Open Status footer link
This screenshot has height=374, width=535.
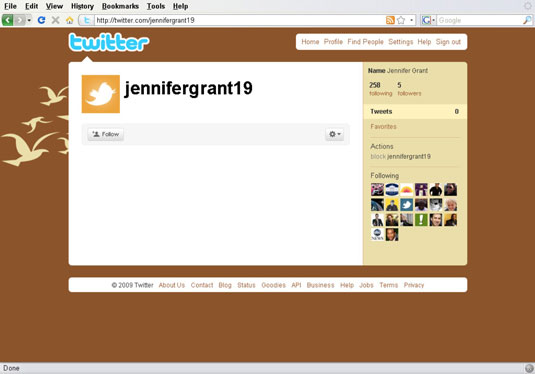pyautogui.click(x=246, y=285)
